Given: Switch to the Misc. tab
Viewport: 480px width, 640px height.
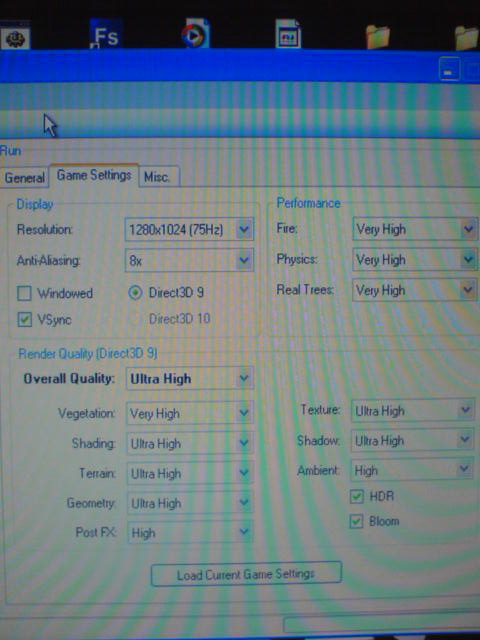Looking at the screenshot, I should point(159,177).
